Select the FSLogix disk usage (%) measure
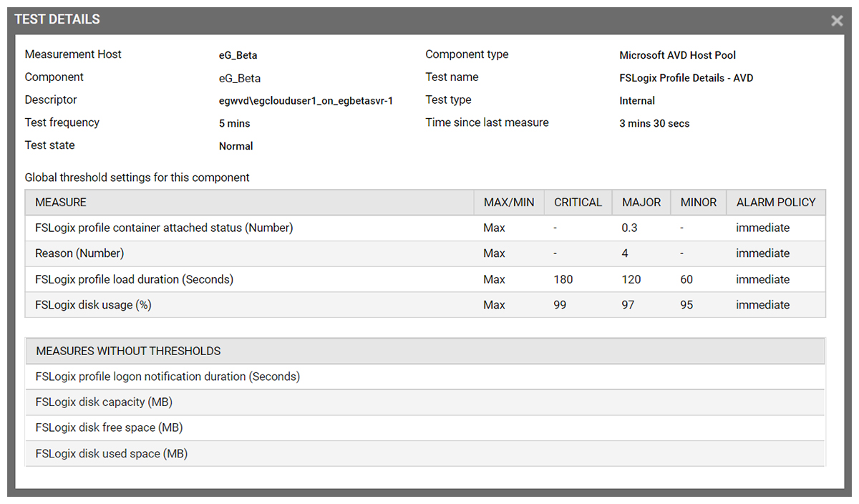Image resolution: width=859 pixels, height=504 pixels. pos(94,305)
